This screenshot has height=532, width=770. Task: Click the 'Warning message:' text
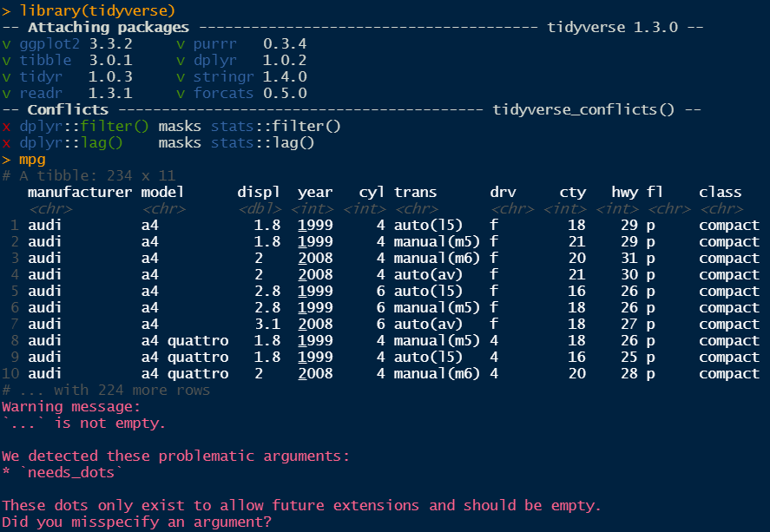pos(71,407)
